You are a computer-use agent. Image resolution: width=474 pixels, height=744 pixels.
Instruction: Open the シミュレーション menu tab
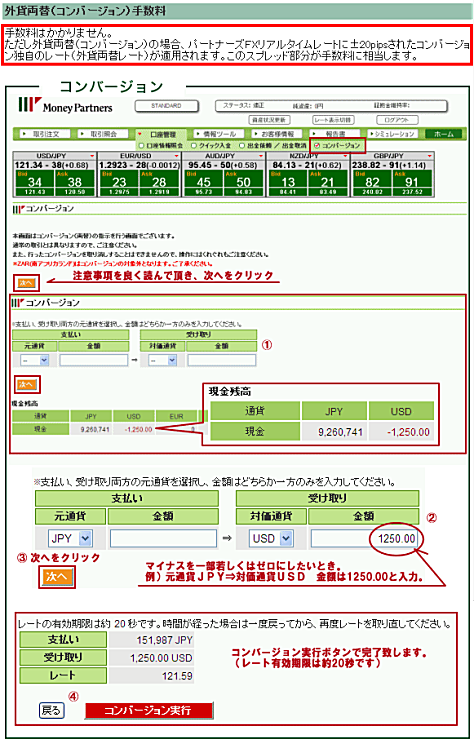pos(392,134)
